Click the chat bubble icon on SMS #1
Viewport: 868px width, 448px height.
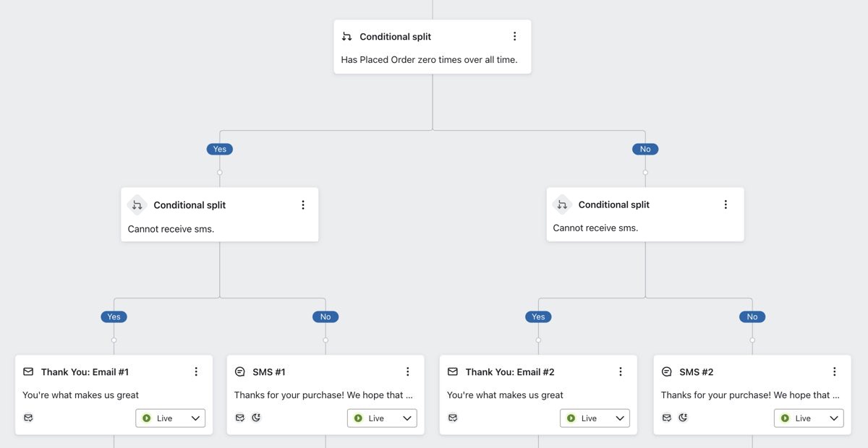point(239,371)
